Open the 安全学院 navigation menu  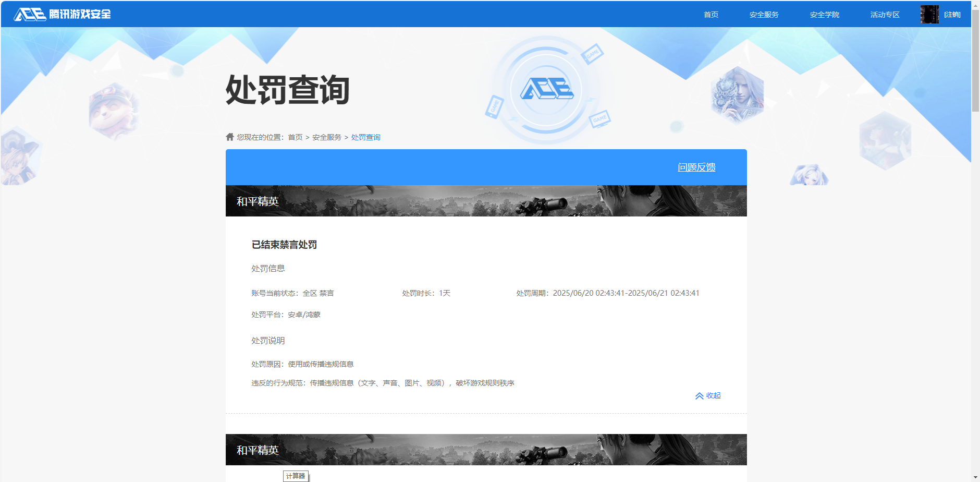pyautogui.click(x=824, y=14)
